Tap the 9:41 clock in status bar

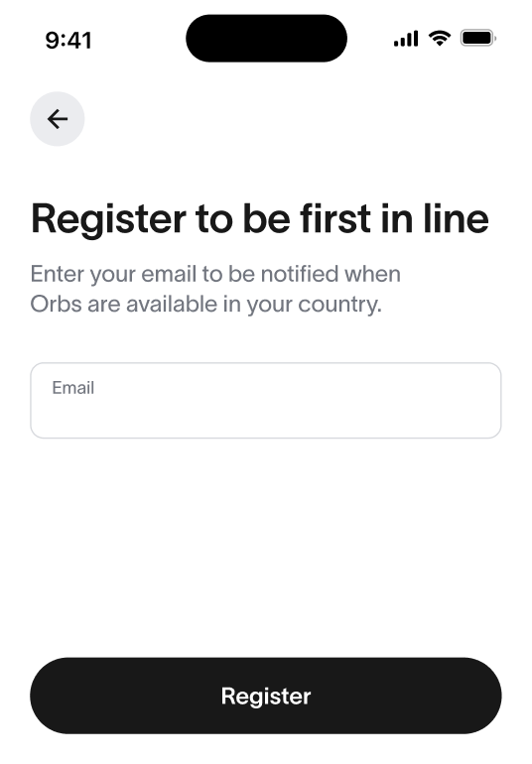pyautogui.click(x=68, y=41)
